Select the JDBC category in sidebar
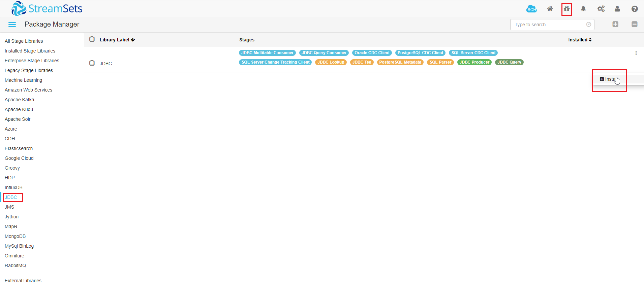 pos(11,197)
